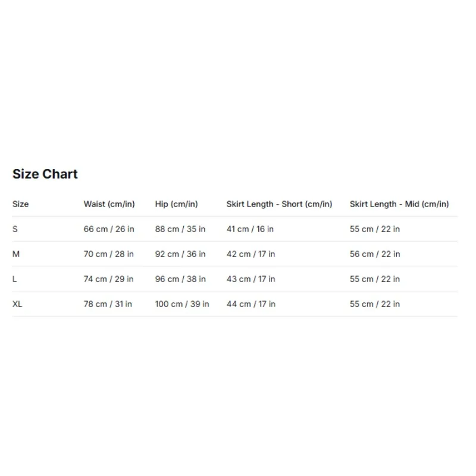Click the L size row label

click(14, 279)
